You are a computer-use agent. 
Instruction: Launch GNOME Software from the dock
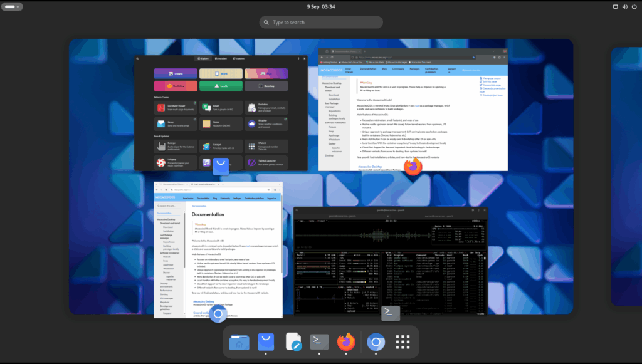pos(266,342)
